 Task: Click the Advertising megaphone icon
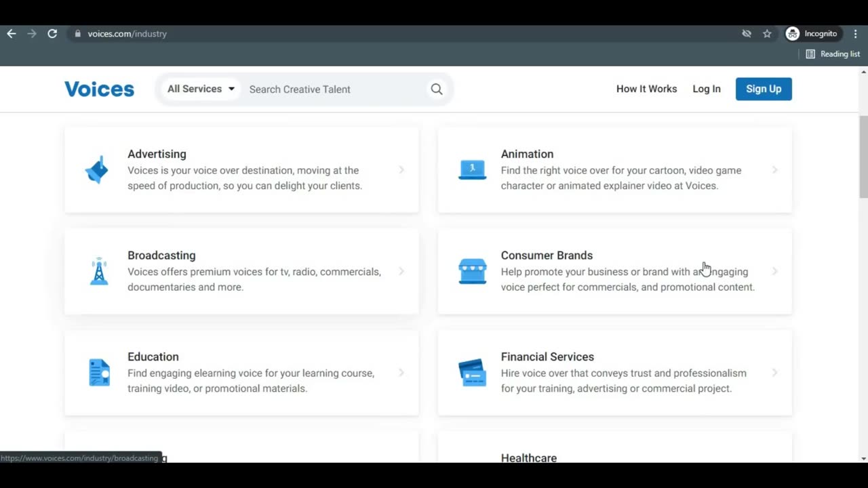pos(96,170)
